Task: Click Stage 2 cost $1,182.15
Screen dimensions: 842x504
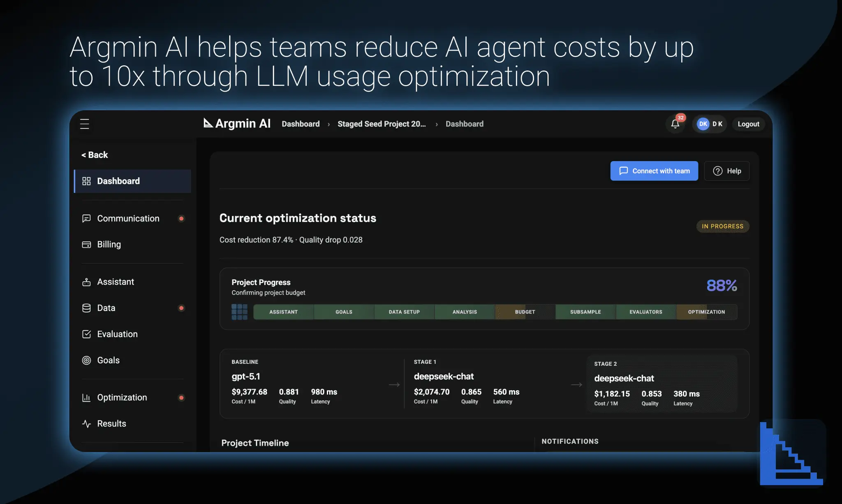Action: coord(612,394)
